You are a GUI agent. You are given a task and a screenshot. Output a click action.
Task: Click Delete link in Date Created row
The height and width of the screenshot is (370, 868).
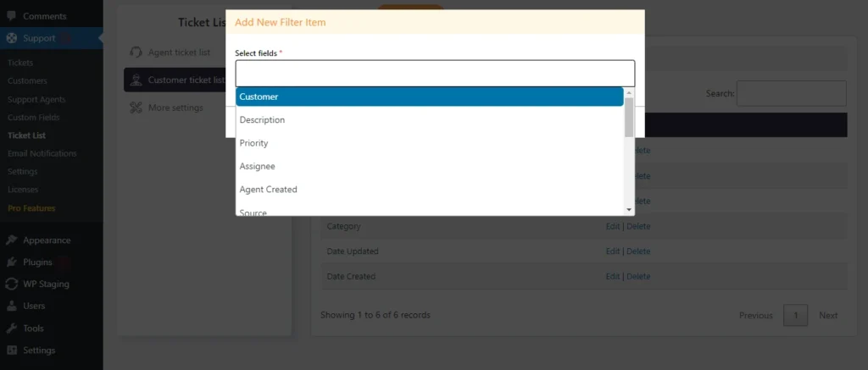[638, 276]
